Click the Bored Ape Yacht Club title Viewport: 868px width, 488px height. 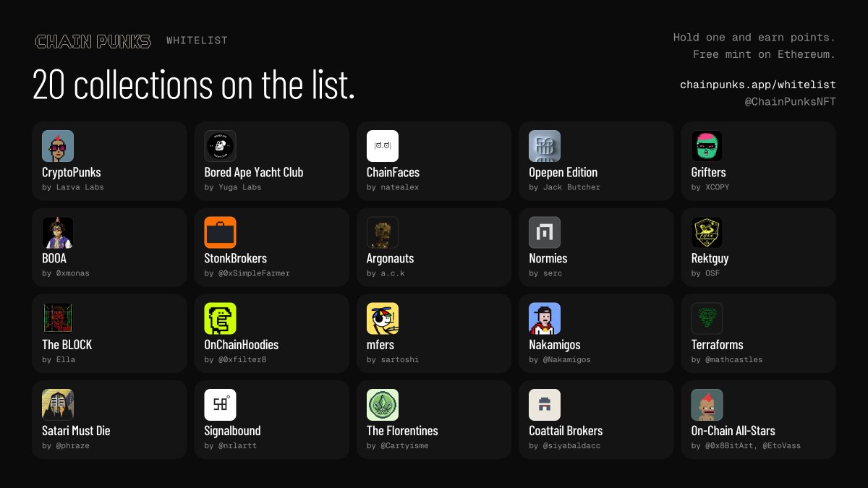click(x=254, y=172)
